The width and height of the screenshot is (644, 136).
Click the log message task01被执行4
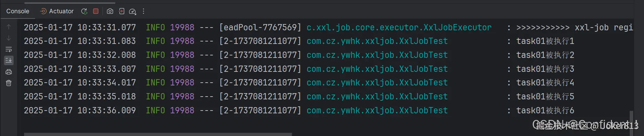coord(545,83)
